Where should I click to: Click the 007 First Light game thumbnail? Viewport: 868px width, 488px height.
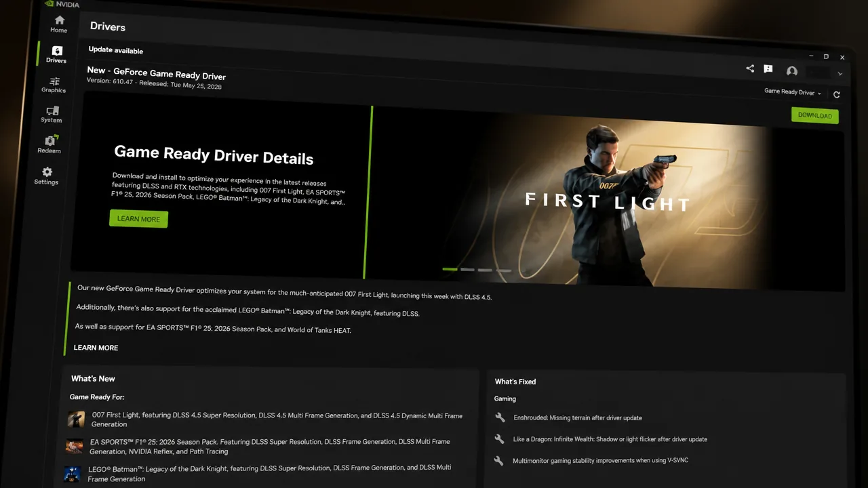(76, 419)
